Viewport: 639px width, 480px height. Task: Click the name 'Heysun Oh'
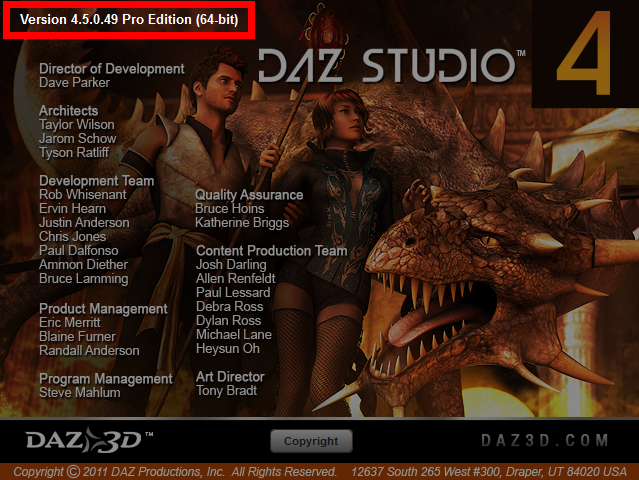228,349
